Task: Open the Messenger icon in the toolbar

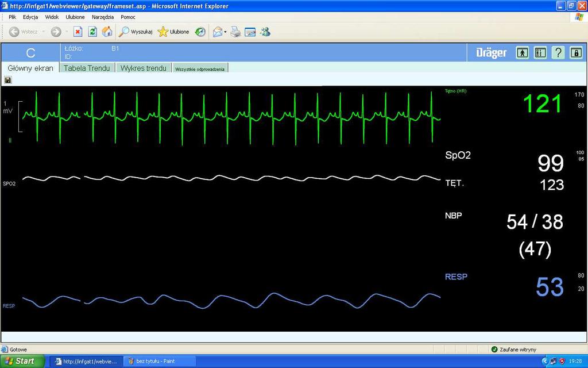Action: pos(265,32)
